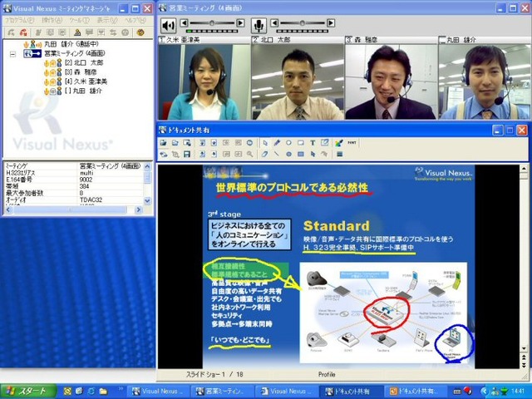Select the pointer arrow tool in top row

[x=265, y=143]
